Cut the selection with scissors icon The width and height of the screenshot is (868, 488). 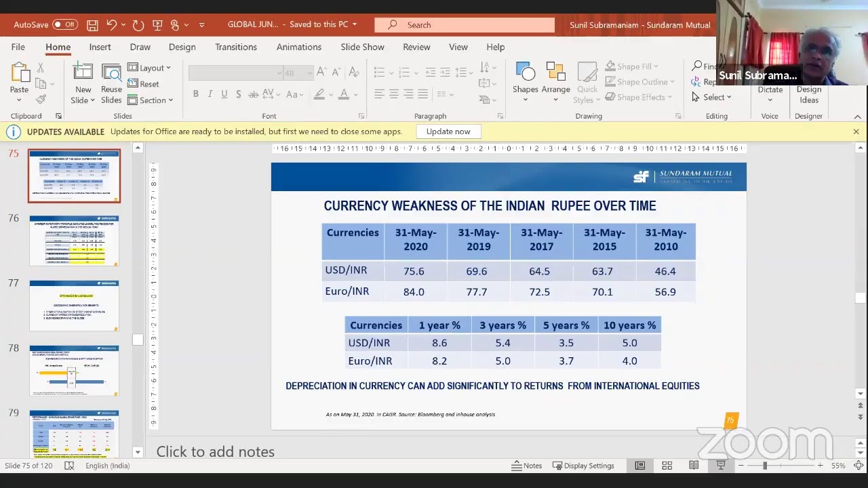point(41,68)
